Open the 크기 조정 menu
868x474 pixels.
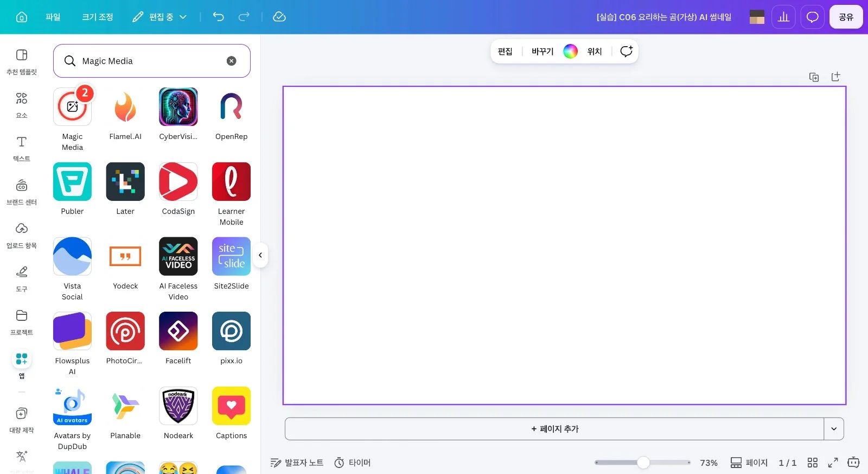(x=98, y=17)
